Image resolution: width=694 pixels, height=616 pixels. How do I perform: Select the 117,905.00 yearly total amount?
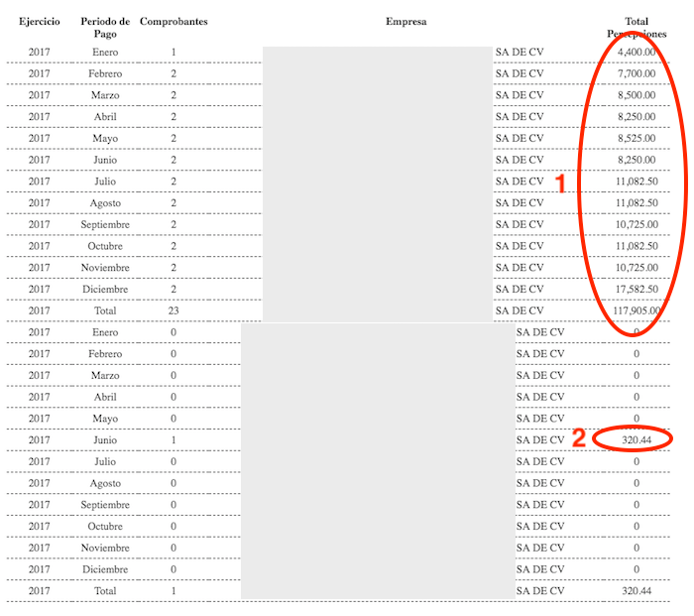(636, 310)
